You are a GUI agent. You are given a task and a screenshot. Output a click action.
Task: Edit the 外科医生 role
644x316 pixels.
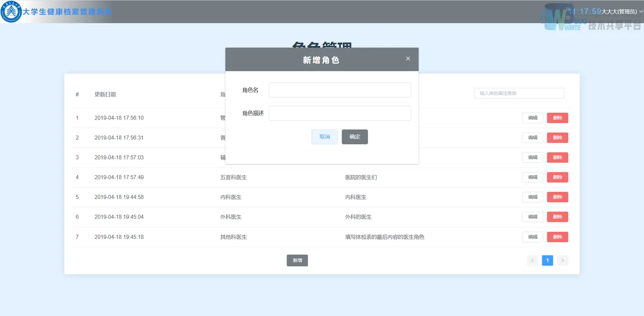(533, 217)
